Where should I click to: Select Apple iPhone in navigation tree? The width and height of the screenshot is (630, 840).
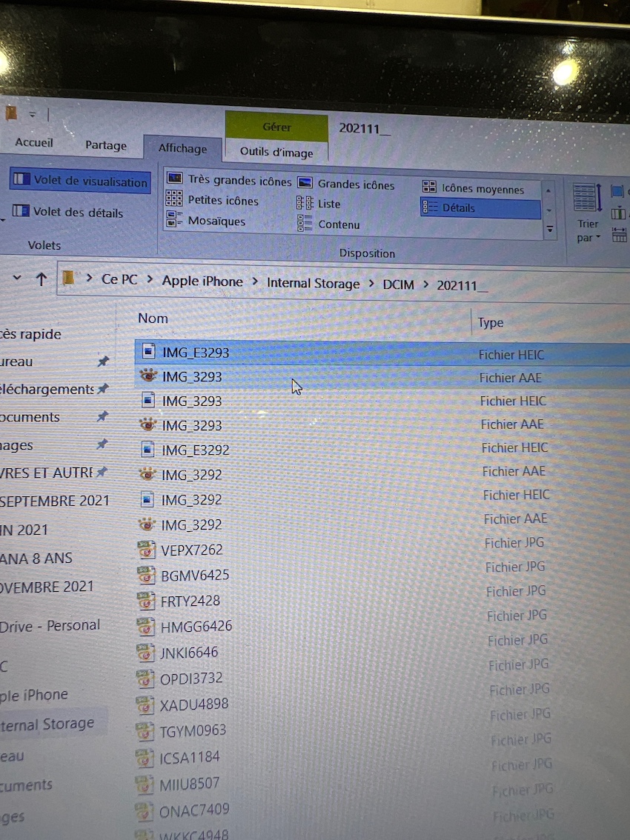click(34, 695)
